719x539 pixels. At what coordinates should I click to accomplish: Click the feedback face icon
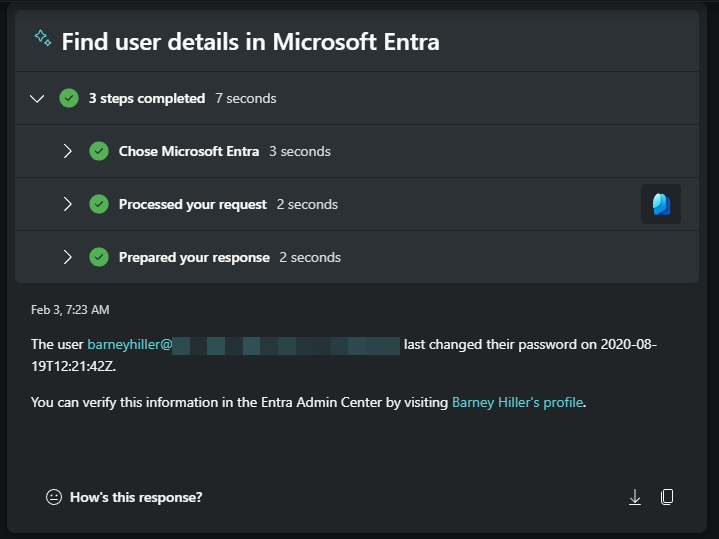[54, 497]
